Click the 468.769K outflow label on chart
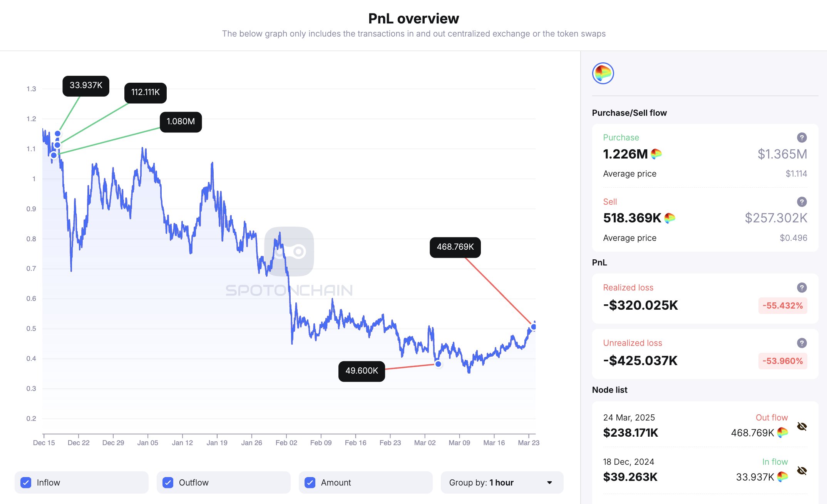The image size is (827, 504). [x=455, y=247]
